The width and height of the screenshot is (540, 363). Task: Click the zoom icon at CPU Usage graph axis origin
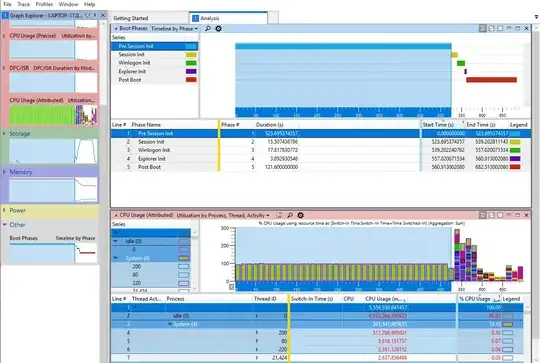pyautogui.click(x=231, y=287)
